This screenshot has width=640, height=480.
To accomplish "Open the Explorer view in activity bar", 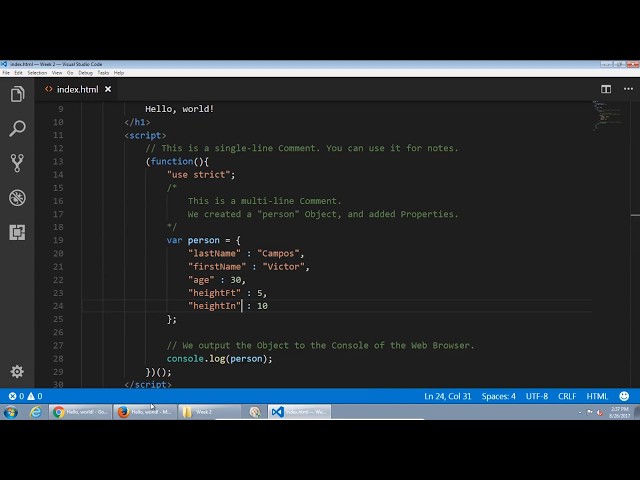I will (x=17, y=94).
